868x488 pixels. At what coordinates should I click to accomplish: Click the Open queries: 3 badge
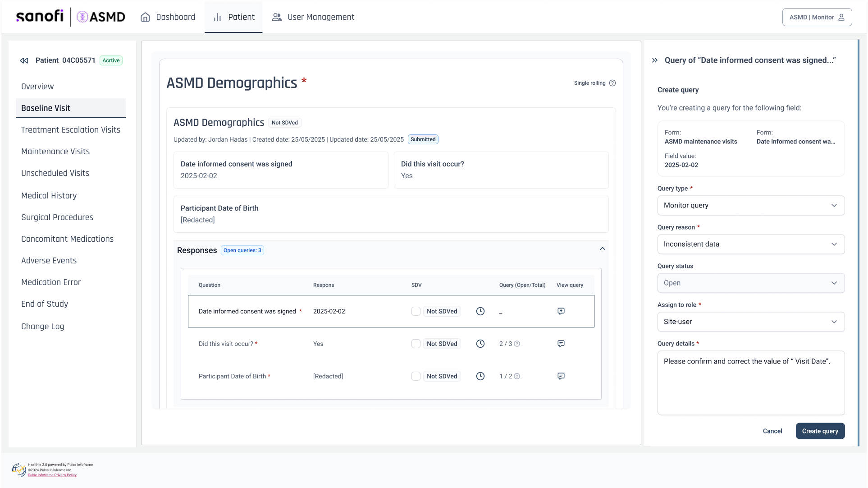[242, 250]
